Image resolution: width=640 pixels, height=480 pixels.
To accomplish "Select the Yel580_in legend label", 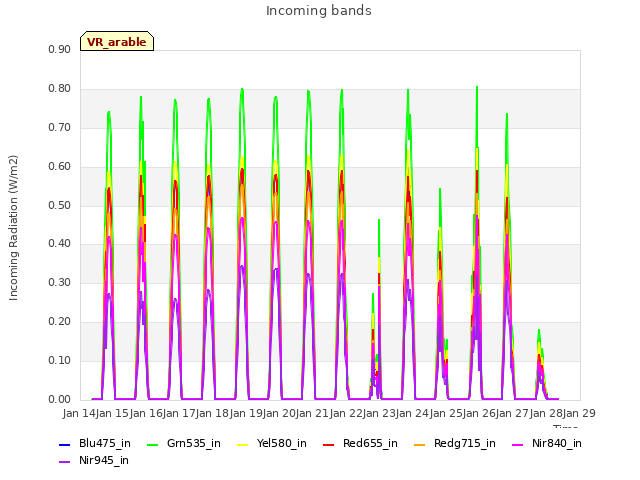I will coord(282,444).
